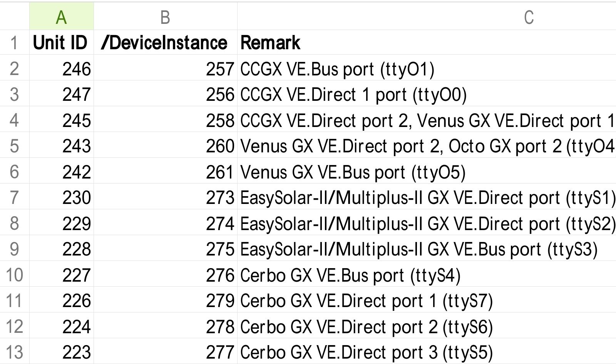Click the /DeviceInstance header cell
The image size is (616, 364).
click(164, 42)
